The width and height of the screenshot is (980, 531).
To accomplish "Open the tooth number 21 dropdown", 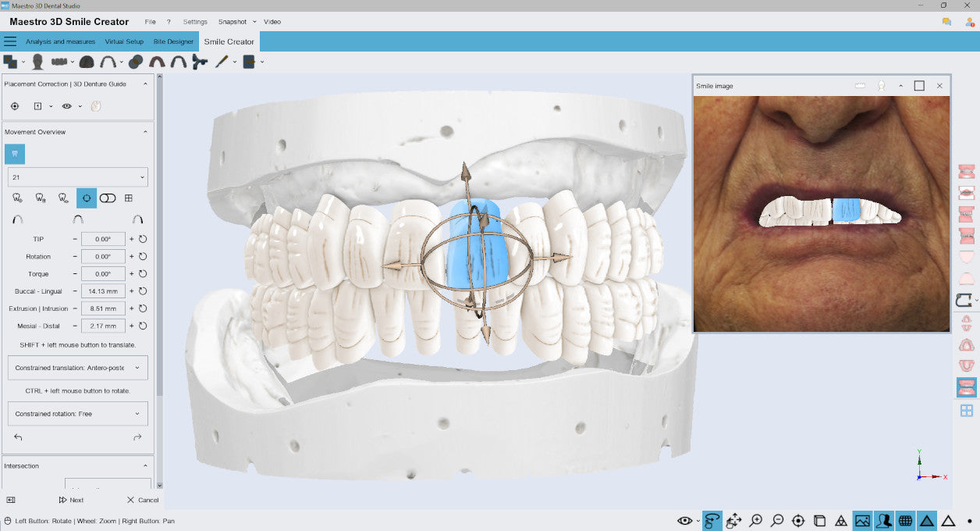I will (78, 177).
